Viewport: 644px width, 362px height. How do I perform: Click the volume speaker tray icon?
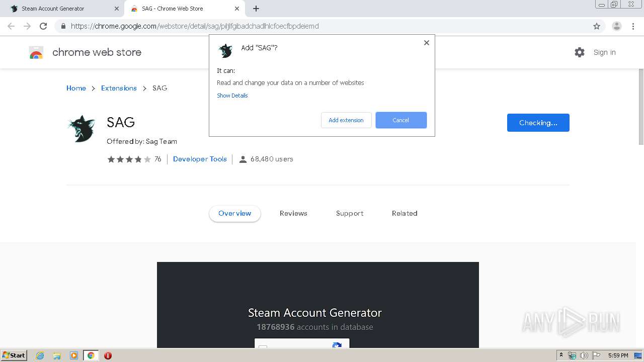pos(584,355)
